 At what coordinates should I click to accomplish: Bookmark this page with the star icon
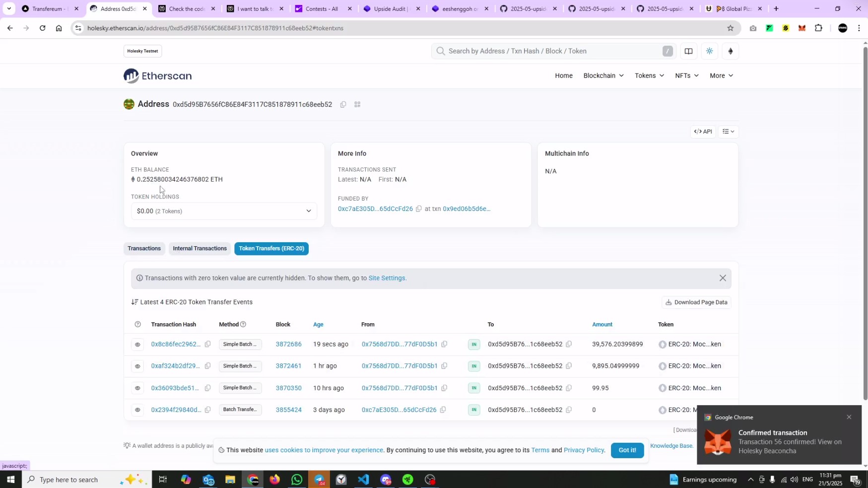(731, 28)
